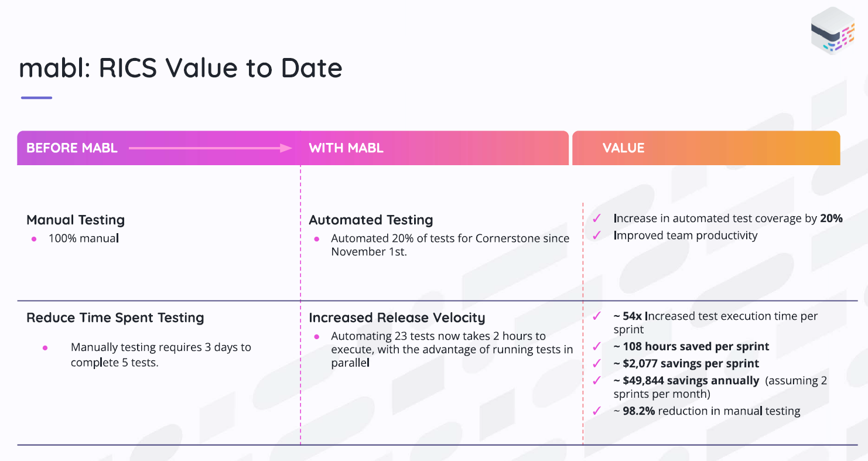Click the purple accent line under title

coord(36,98)
